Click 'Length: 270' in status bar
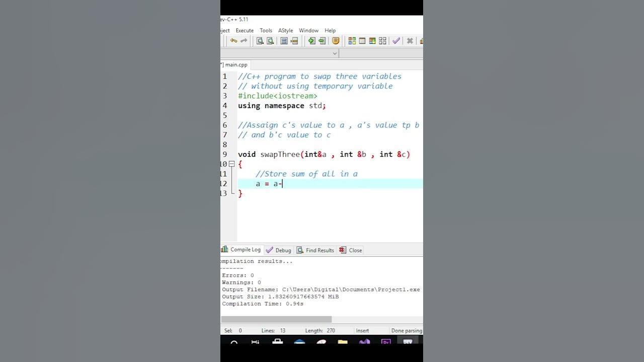This screenshot has height=362, width=644. coord(320,331)
